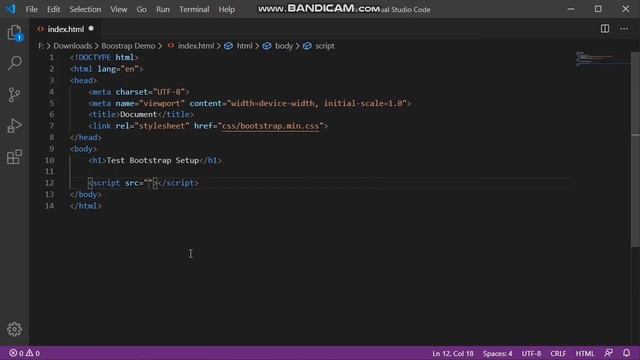Click the closing </head> tag
This screenshot has height=360, width=640.
point(86,137)
